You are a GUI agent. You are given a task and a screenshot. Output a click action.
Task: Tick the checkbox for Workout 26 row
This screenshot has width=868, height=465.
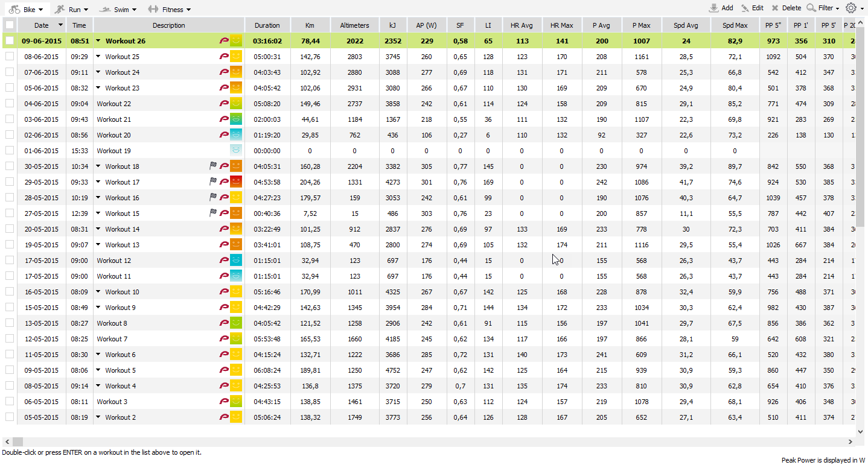coord(10,41)
